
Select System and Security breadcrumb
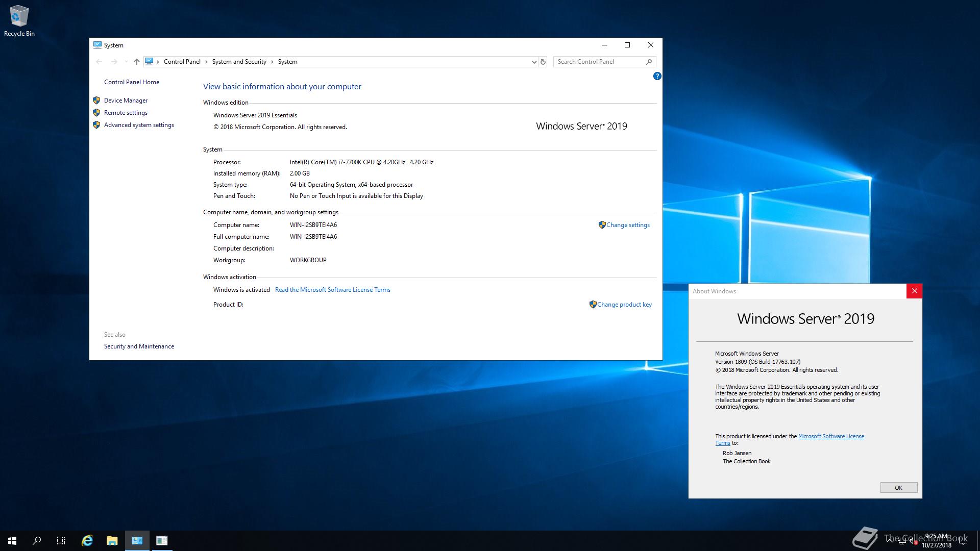[x=239, y=62]
